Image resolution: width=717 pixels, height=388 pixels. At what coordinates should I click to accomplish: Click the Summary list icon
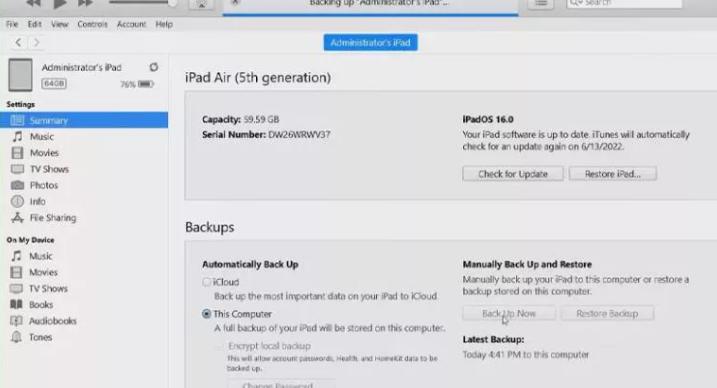coord(17,120)
